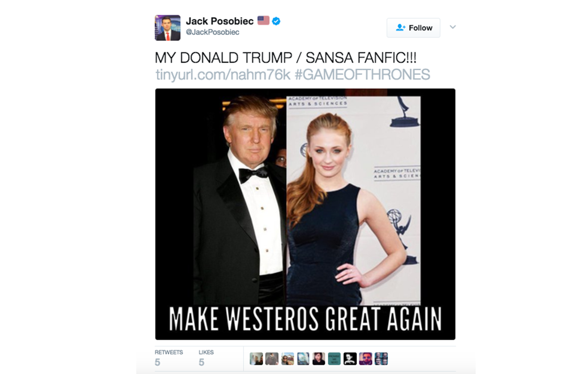Click the blue verified badge
The height and width of the screenshot is (374, 588).
coord(276,21)
